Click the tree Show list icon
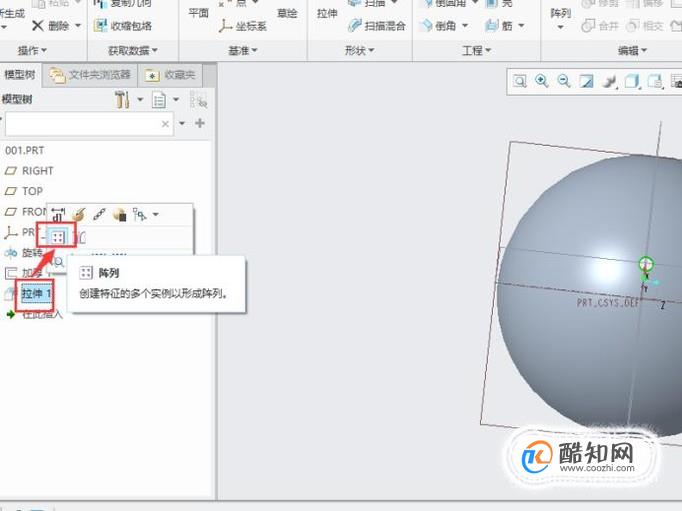The width and height of the screenshot is (682, 511). pos(159,100)
